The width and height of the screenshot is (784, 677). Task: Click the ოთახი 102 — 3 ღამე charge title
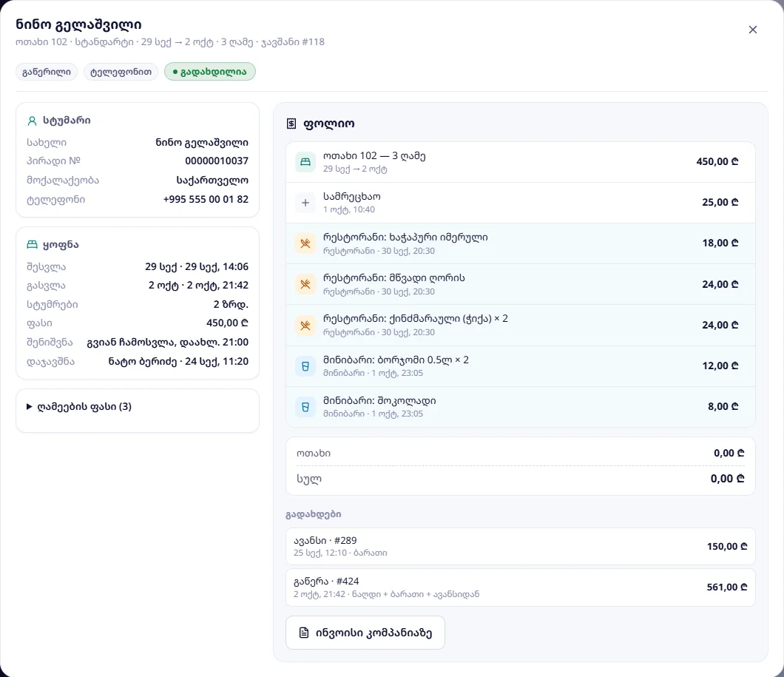tap(374, 156)
